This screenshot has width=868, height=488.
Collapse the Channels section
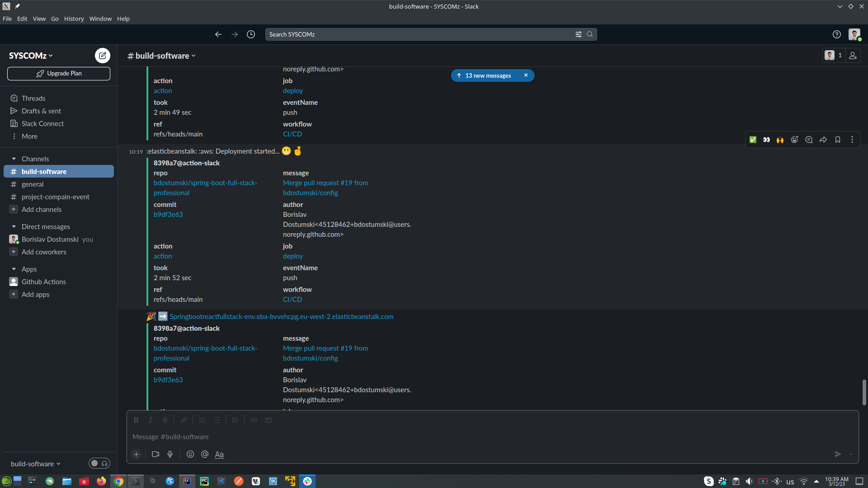pos(14,159)
